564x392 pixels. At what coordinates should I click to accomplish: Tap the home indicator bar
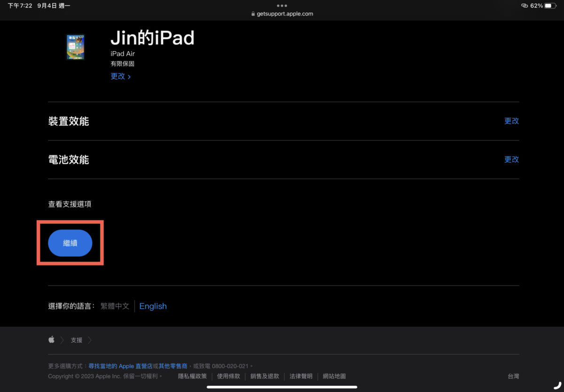[x=282, y=387]
